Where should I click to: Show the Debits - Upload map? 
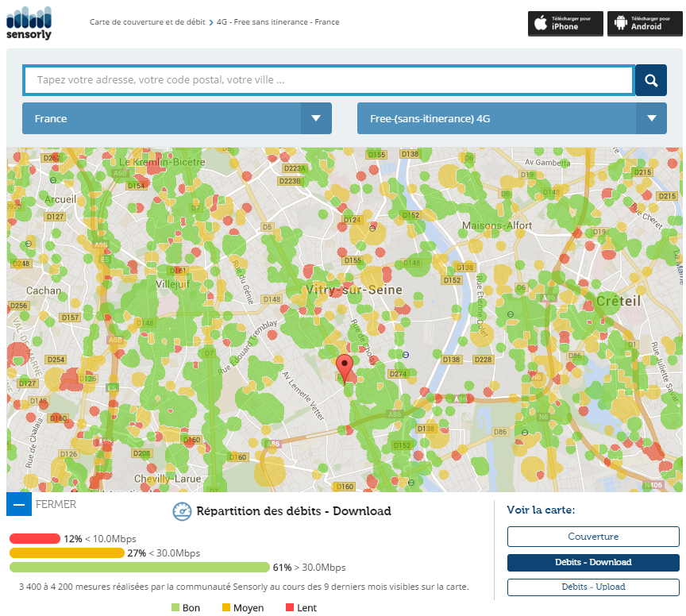point(593,587)
